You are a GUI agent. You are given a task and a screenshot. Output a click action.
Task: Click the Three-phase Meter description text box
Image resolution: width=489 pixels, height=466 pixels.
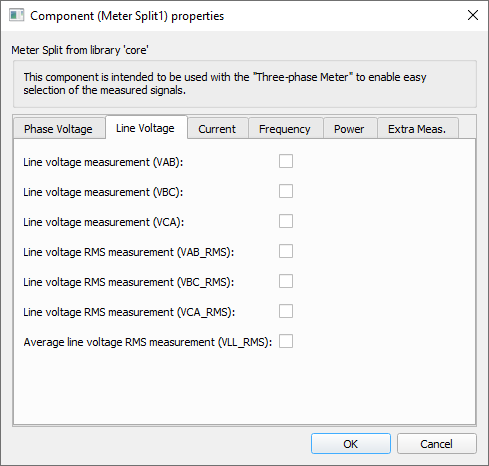pyautogui.click(x=245, y=84)
